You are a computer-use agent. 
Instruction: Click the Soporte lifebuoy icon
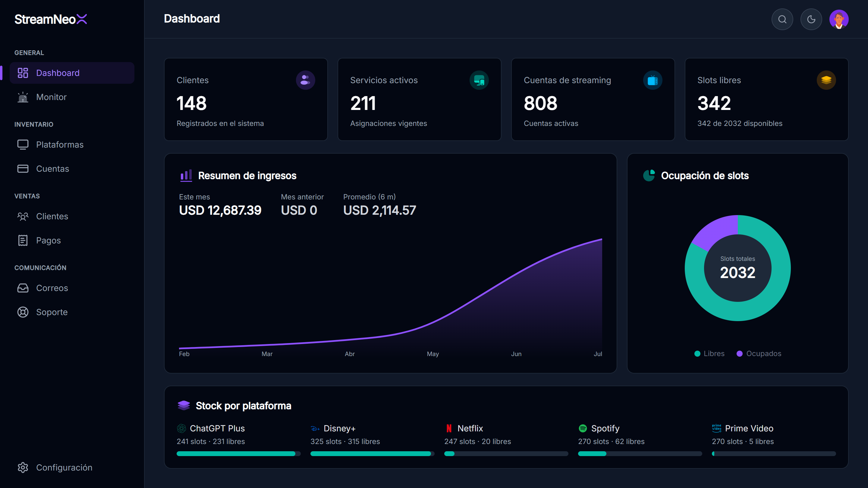[x=23, y=312]
